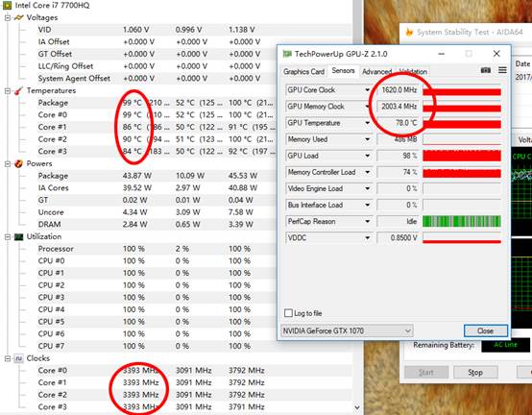Open the VDDC sensor dropdown
The image size is (532, 415).
click(x=367, y=238)
